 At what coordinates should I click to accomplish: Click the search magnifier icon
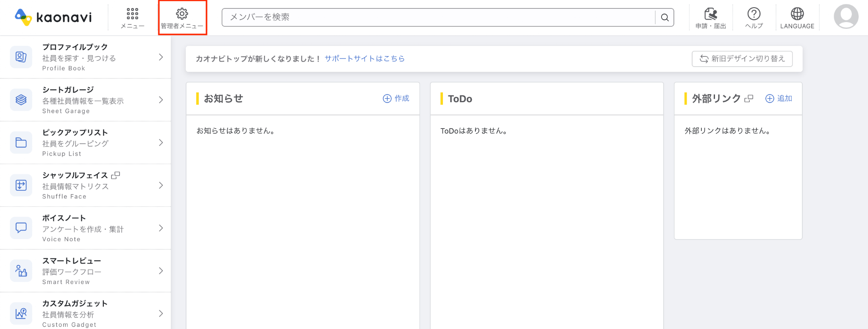665,17
